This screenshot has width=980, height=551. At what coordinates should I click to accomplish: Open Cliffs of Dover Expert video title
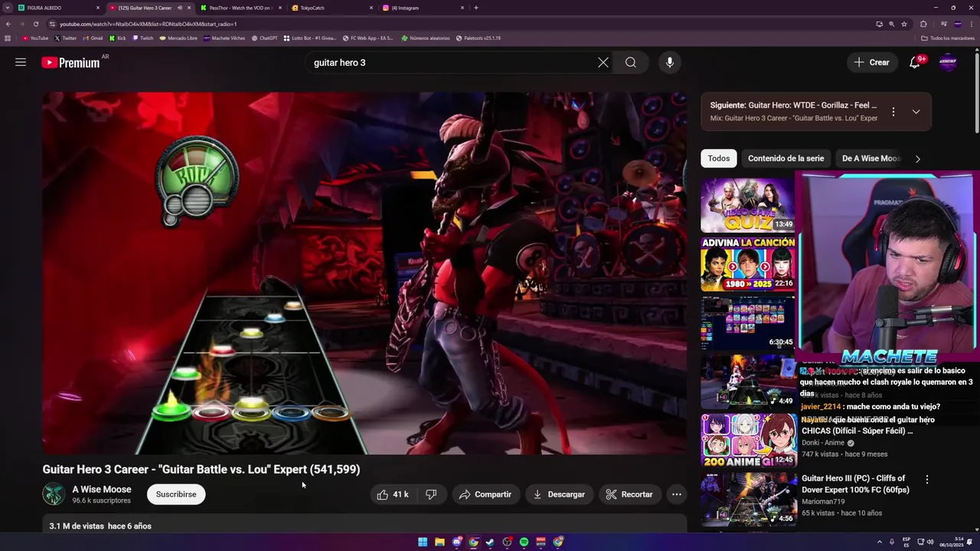pyautogui.click(x=856, y=484)
